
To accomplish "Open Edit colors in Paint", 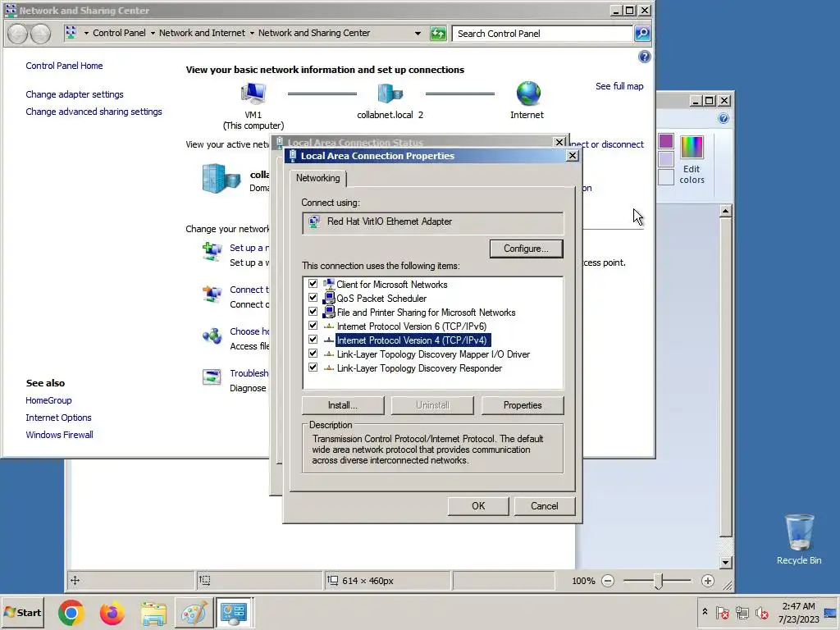I will click(692, 160).
